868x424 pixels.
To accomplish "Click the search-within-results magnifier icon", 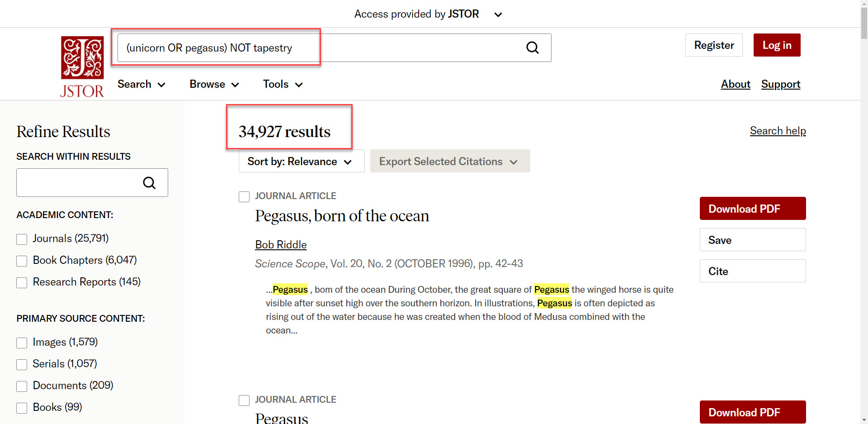I will tap(149, 183).
